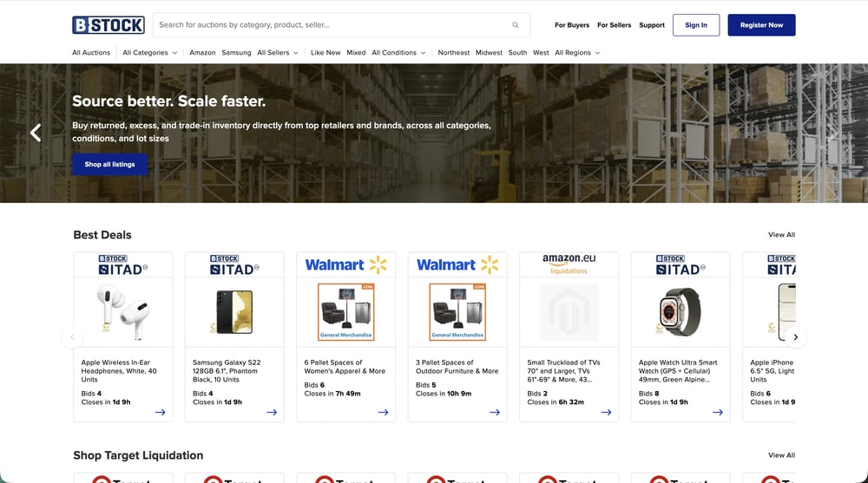Click View All for Best Deals
This screenshot has height=483, width=868.
(x=781, y=235)
